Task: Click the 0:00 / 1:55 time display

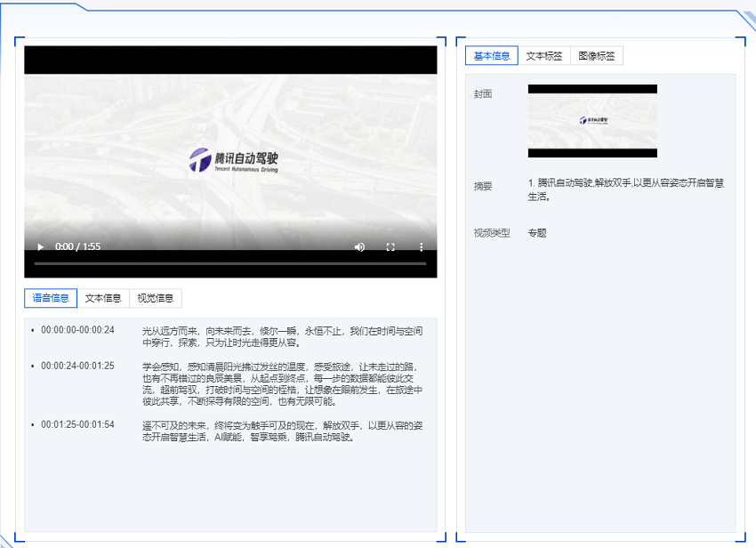Action: 77,246
